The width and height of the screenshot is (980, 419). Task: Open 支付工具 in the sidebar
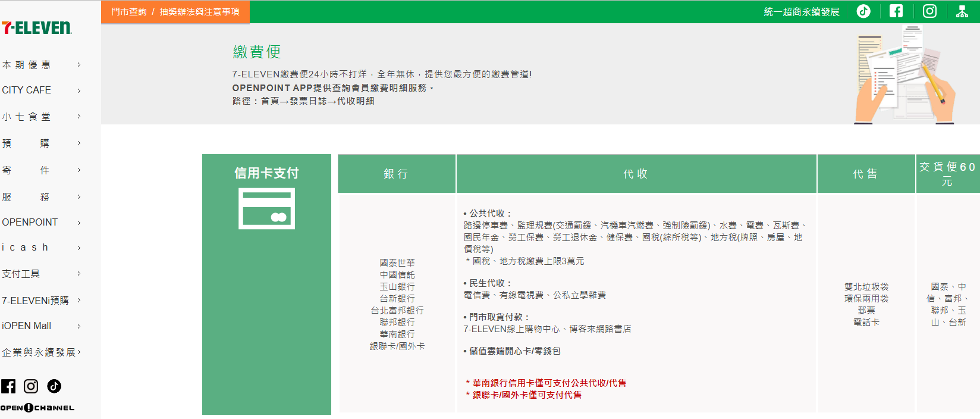[x=21, y=274]
